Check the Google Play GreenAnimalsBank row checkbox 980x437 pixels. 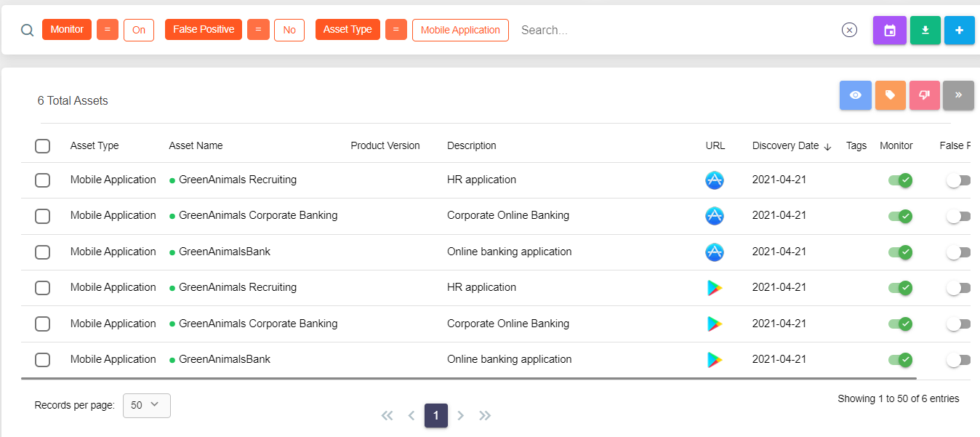tap(43, 360)
